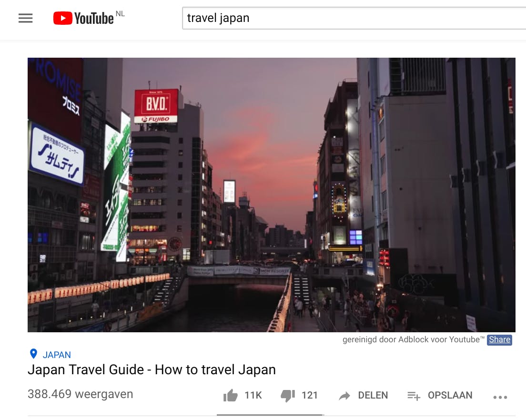The width and height of the screenshot is (526, 420).
Task: Click the 11K like count
Action: (x=253, y=395)
